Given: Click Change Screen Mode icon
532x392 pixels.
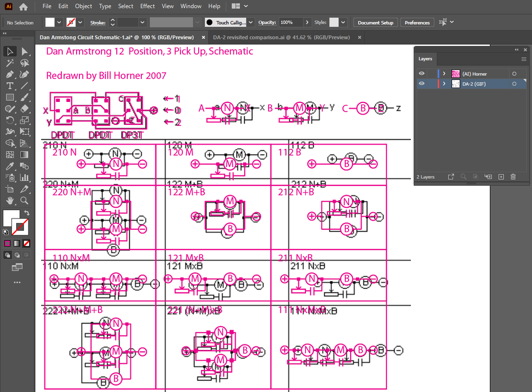Looking at the screenshot, I should pyautogui.click(x=17, y=268).
